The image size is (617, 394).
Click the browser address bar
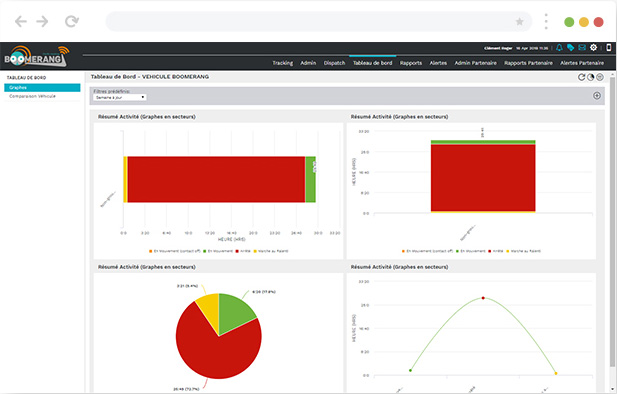pos(319,21)
